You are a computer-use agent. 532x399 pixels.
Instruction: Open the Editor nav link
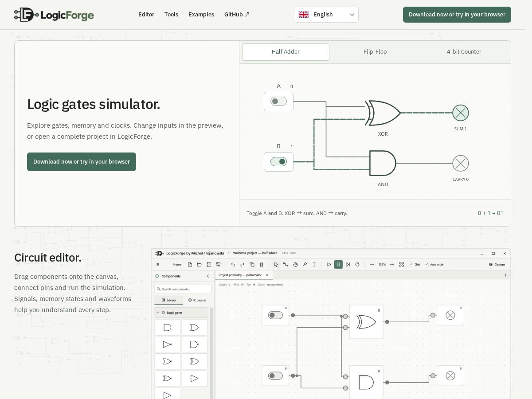tap(146, 15)
